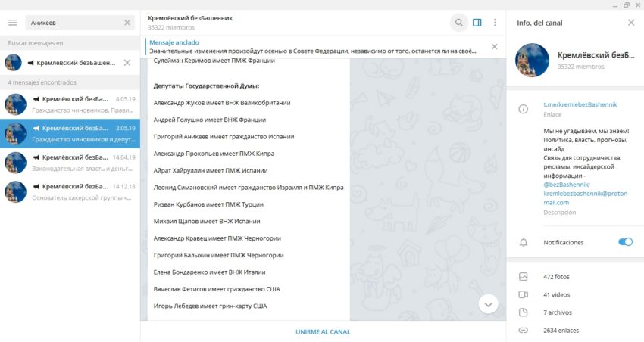Click the megaphone icon in the search filter chip
Screen dimensions: 644x342
click(30, 63)
